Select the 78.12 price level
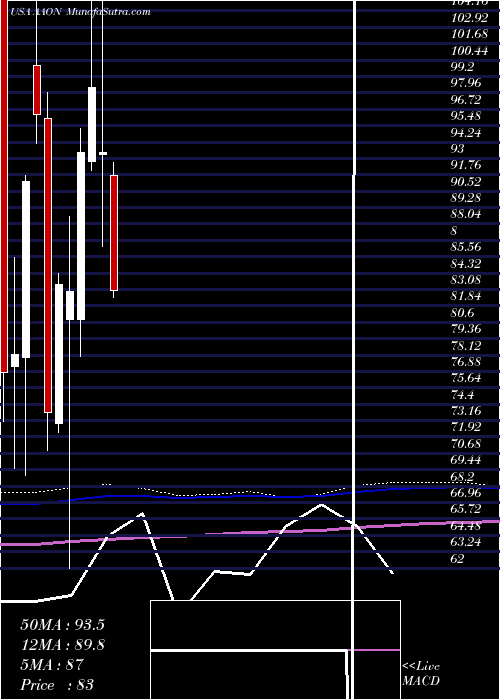500x700 pixels. 466,346
